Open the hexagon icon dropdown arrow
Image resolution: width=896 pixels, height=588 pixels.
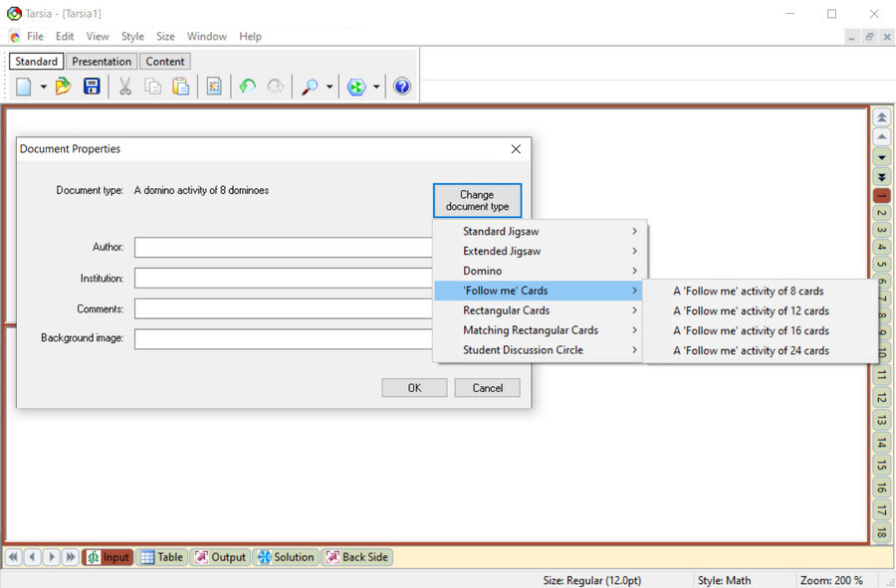376,87
